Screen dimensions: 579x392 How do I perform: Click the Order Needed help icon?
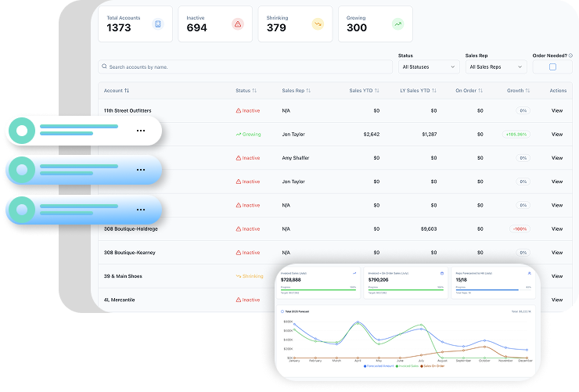tap(570, 56)
